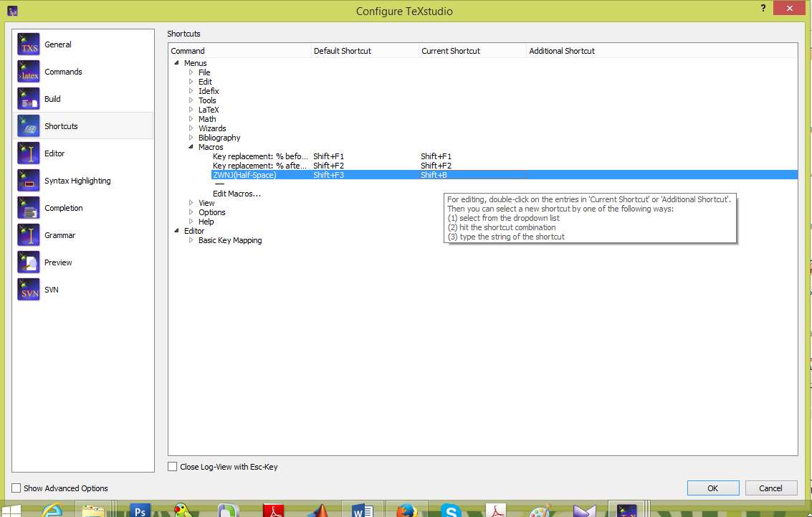The image size is (812, 517).
Task: Open the General settings page icon
Action: 29,44
